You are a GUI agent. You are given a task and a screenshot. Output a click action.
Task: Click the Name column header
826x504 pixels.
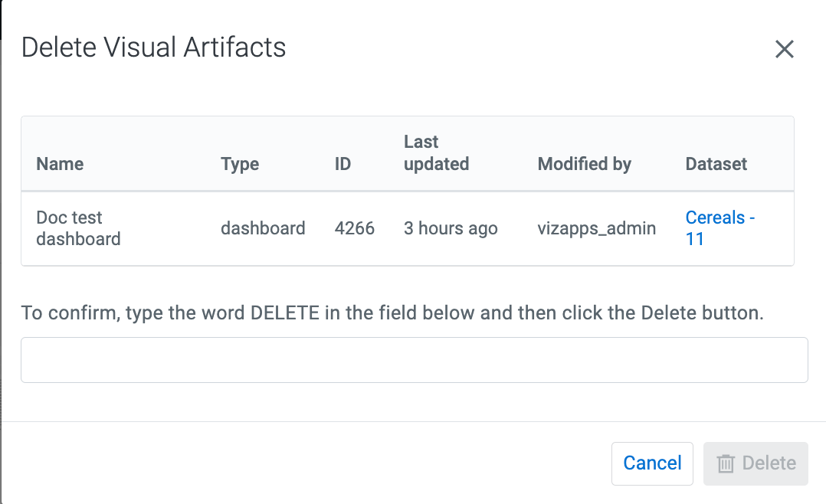pyautogui.click(x=60, y=164)
